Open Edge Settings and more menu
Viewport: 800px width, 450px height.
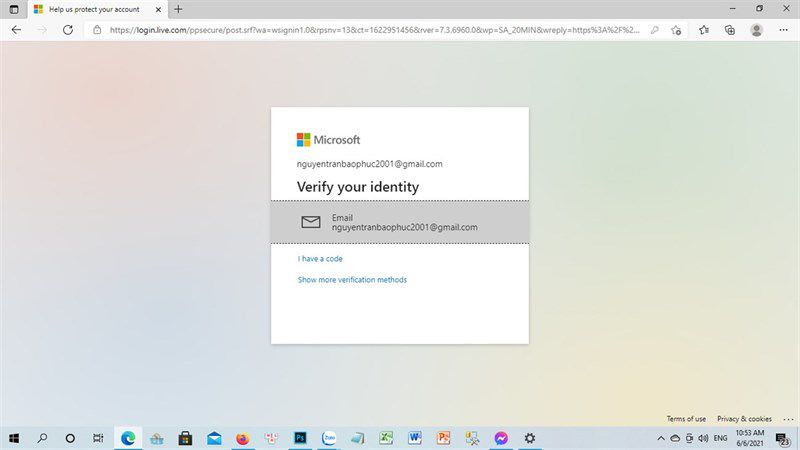[783, 30]
